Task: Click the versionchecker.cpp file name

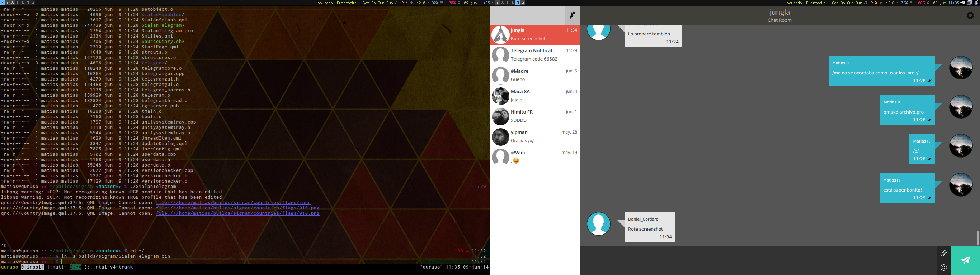Action: point(168,170)
